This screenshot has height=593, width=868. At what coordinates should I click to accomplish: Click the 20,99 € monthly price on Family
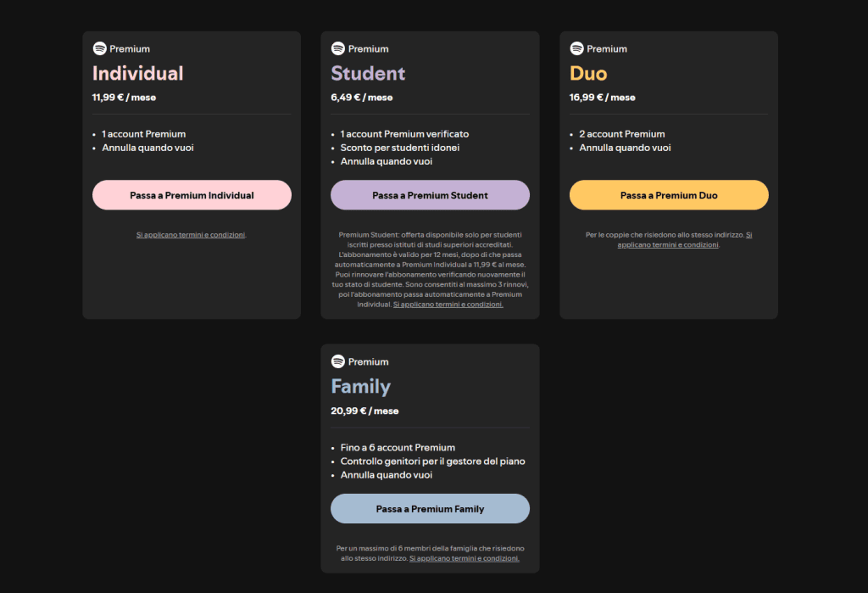point(365,410)
